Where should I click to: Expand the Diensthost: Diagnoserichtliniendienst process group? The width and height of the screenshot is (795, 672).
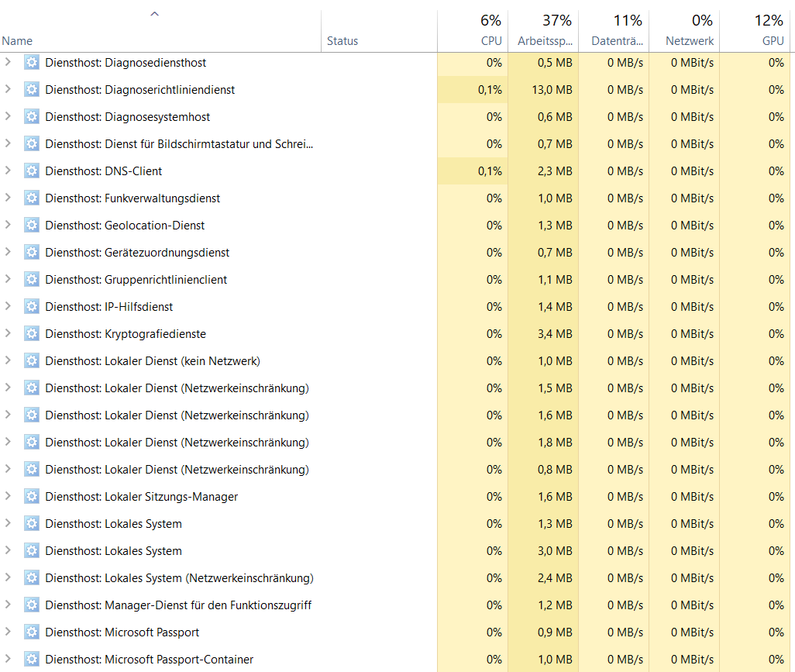(x=8, y=89)
